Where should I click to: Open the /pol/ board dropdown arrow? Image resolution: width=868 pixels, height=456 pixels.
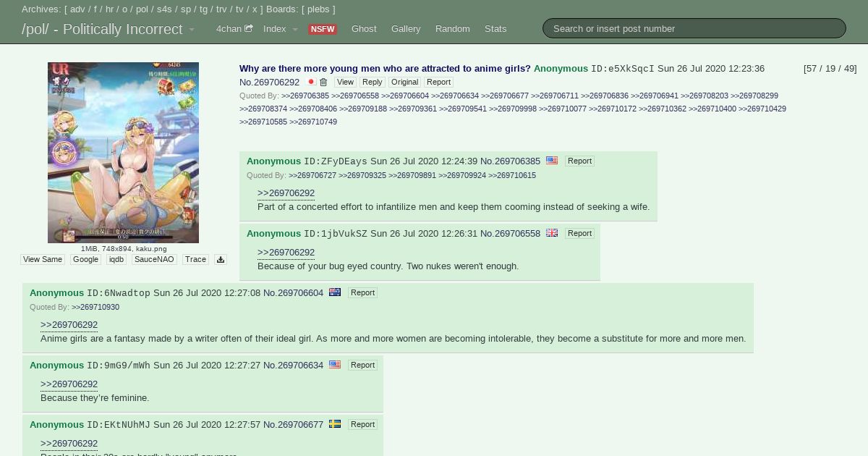coord(192,30)
